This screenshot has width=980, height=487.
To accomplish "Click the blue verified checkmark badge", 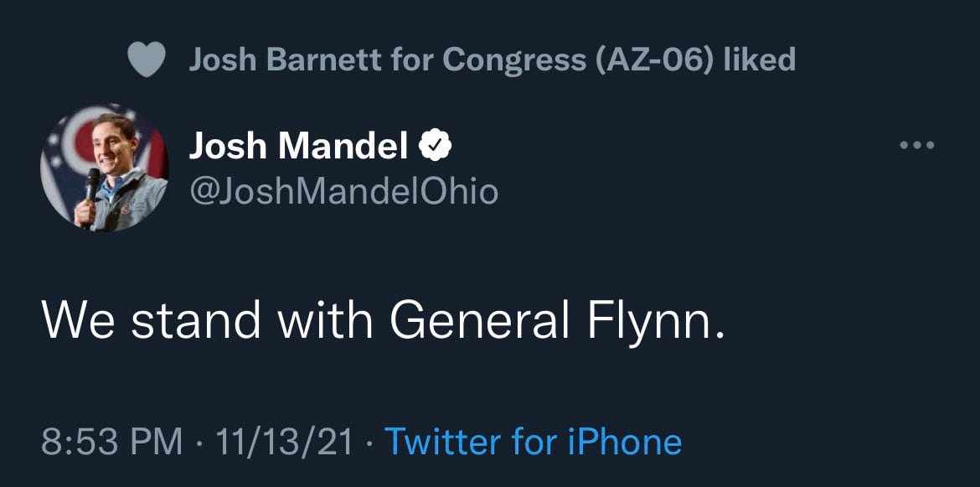I will [435, 147].
